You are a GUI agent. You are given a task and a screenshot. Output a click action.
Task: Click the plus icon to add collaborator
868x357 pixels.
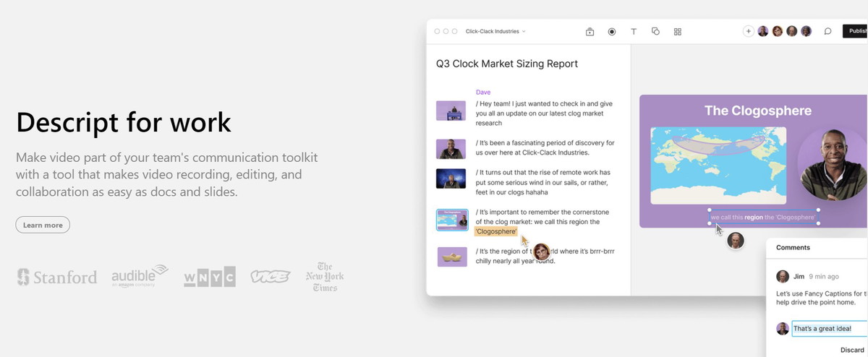click(749, 31)
